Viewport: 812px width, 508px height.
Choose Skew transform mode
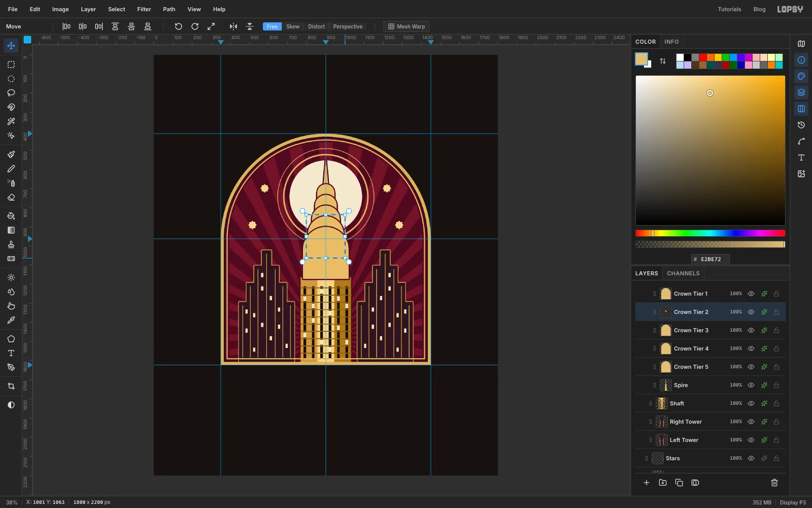point(293,26)
